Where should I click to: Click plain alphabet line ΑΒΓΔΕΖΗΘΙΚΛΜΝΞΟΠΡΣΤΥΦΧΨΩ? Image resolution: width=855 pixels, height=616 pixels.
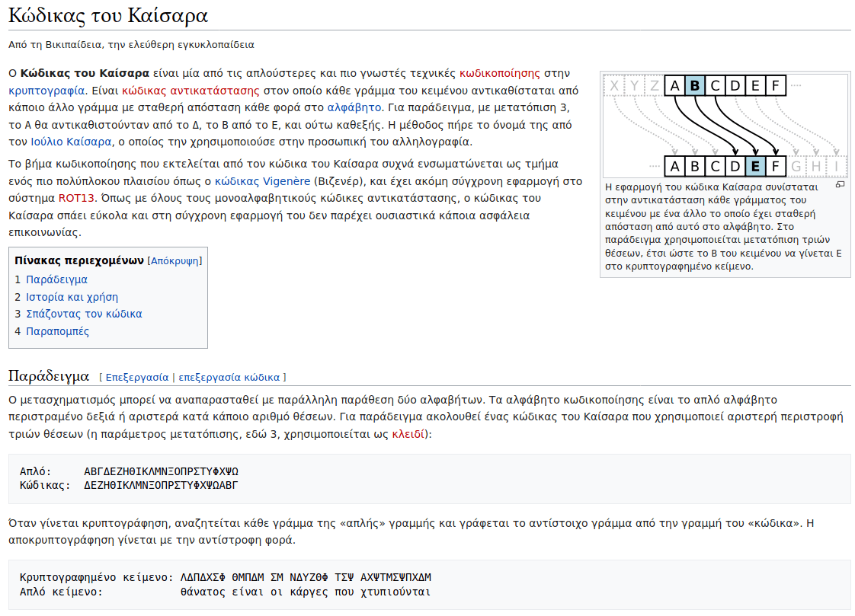point(161,471)
